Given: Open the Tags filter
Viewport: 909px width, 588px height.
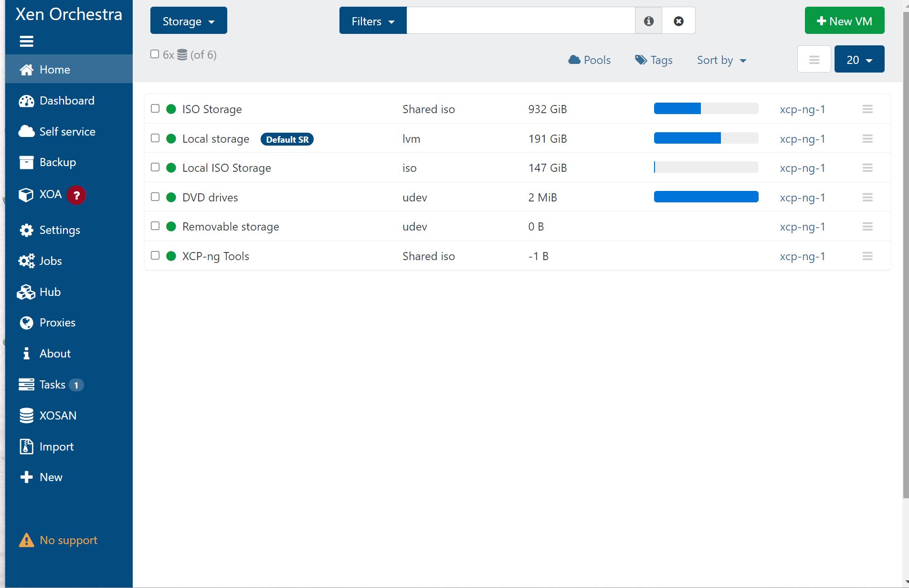Looking at the screenshot, I should point(654,60).
